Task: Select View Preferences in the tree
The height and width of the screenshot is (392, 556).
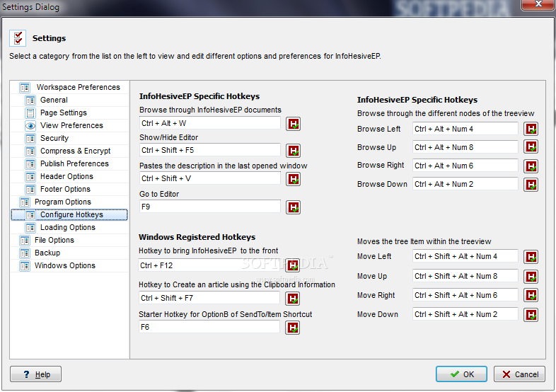Action: click(71, 125)
